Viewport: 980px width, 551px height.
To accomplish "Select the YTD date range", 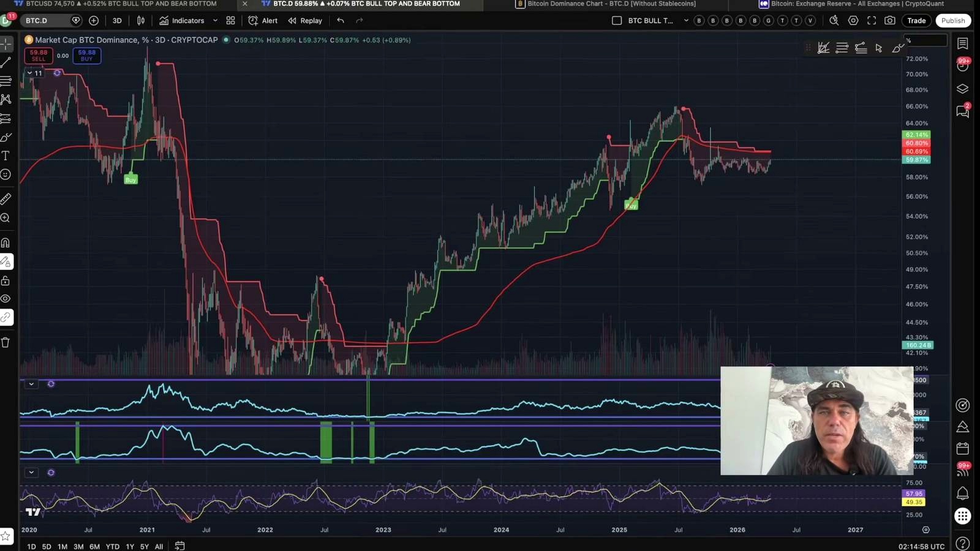I will tap(112, 546).
